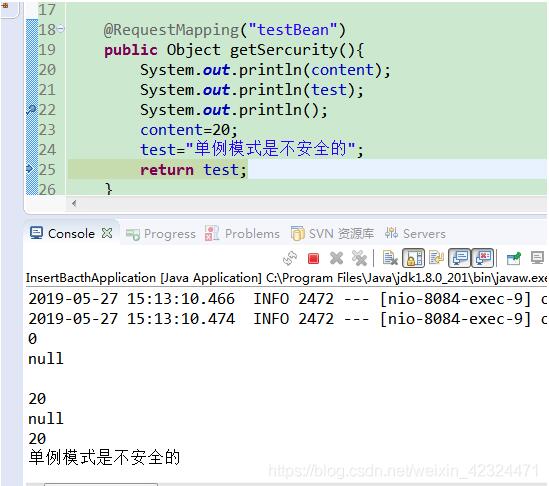Screen dimensions: 549x486
Task: Pin the current console
Action: (514, 258)
